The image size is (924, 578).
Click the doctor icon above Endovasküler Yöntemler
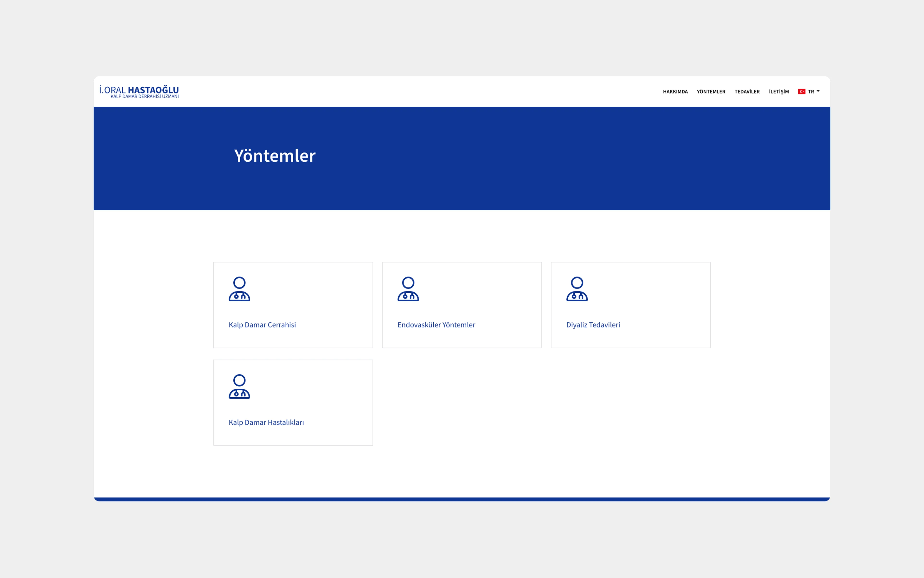click(x=408, y=289)
